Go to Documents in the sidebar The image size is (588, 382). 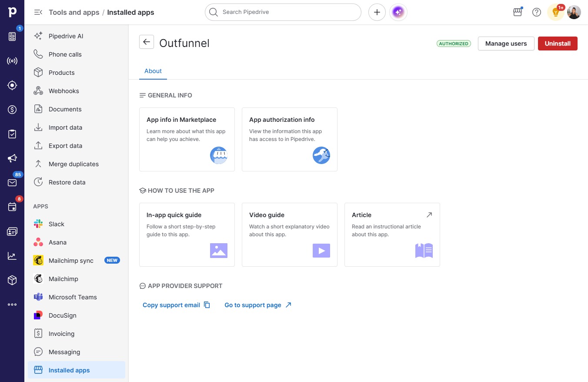[x=77, y=109]
